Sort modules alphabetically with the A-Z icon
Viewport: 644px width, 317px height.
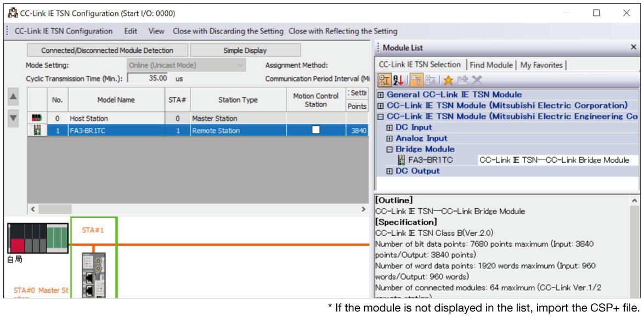tap(398, 80)
